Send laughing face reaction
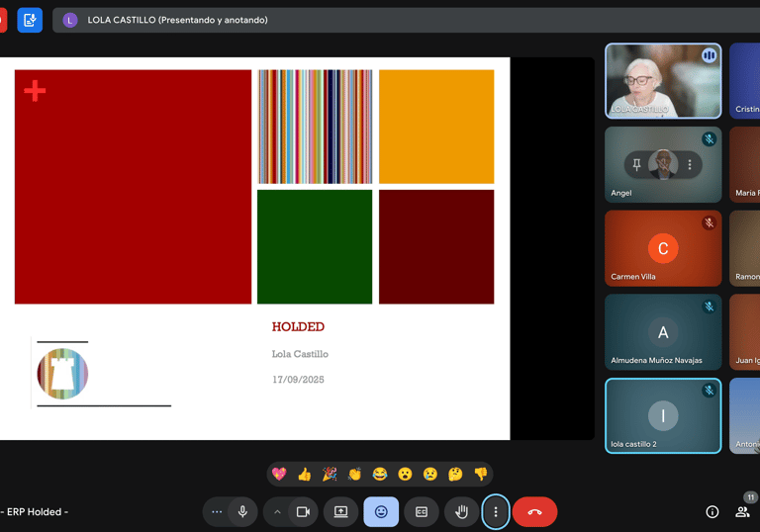The width and height of the screenshot is (760, 532). 380,474
